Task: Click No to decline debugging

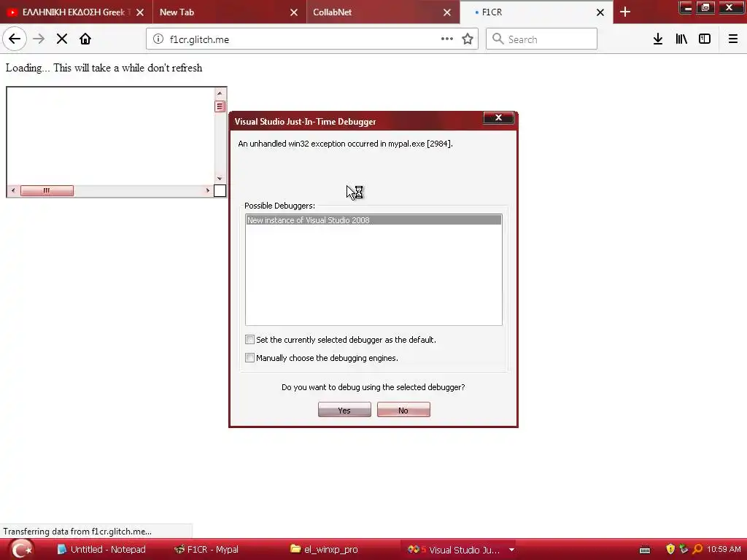Action: [x=403, y=410]
